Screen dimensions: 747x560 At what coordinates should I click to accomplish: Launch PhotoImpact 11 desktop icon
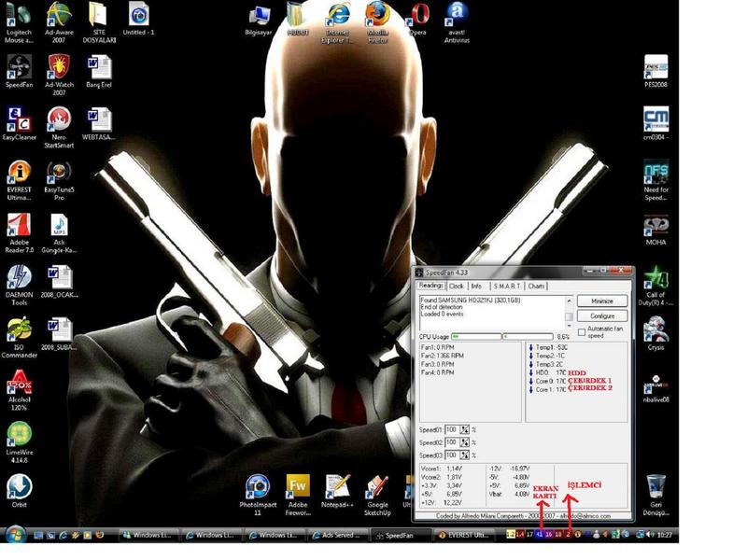tap(258, 495)
